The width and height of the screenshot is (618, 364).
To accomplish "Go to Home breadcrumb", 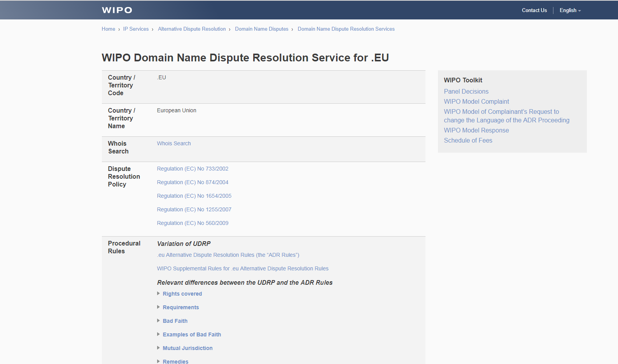I will (x=108, y=29).
